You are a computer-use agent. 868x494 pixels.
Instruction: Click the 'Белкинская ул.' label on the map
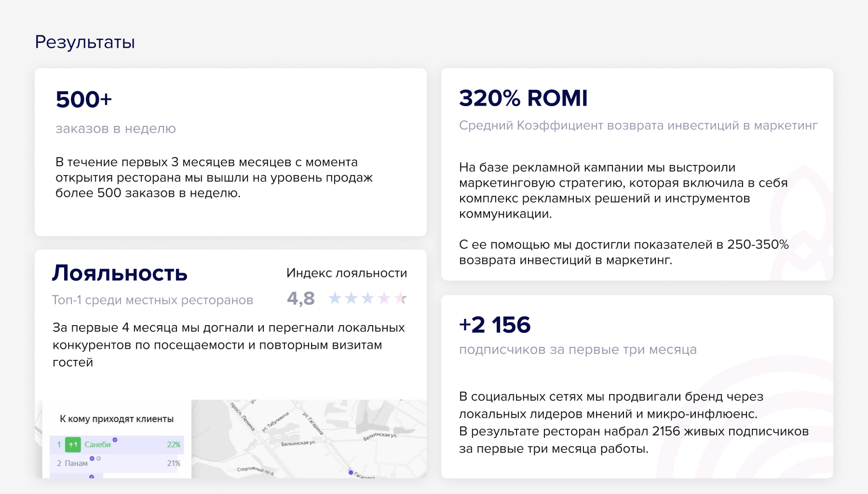[298, 443]
